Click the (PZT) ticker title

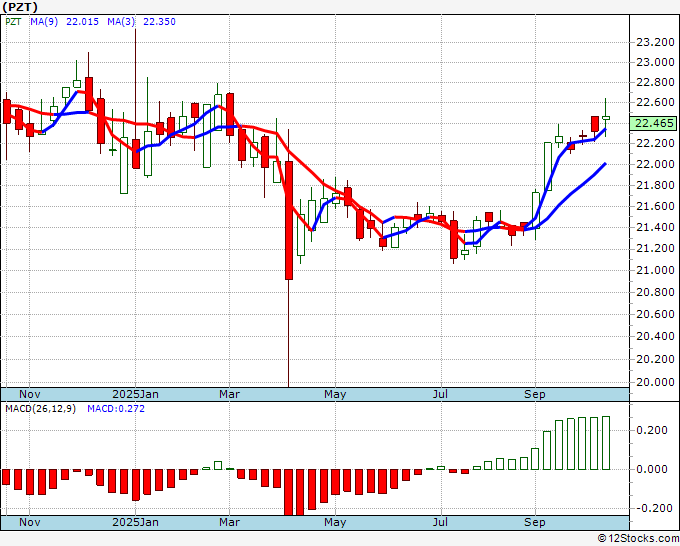tap(23, 7)
